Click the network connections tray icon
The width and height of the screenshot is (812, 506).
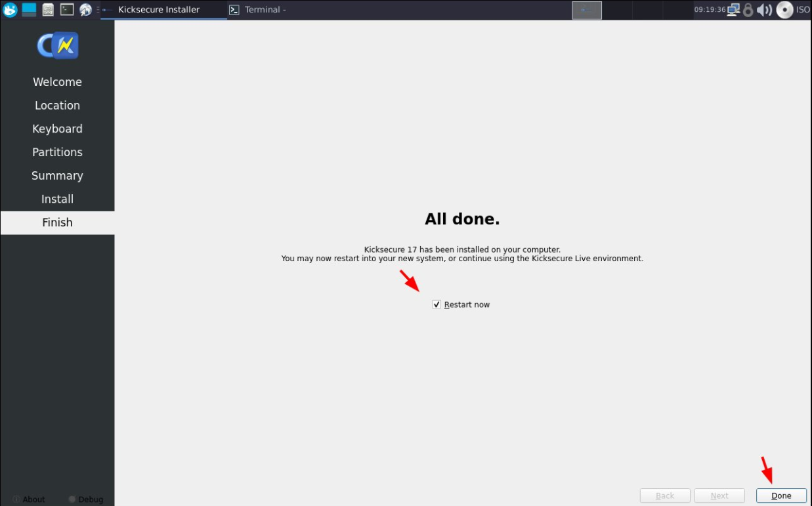pos(733,10)
